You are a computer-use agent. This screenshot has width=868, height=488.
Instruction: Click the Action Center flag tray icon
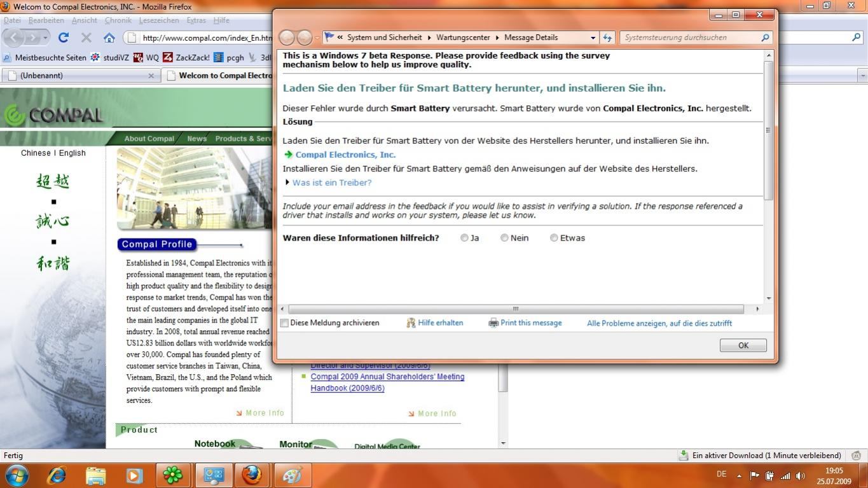[x=755, y=475]
